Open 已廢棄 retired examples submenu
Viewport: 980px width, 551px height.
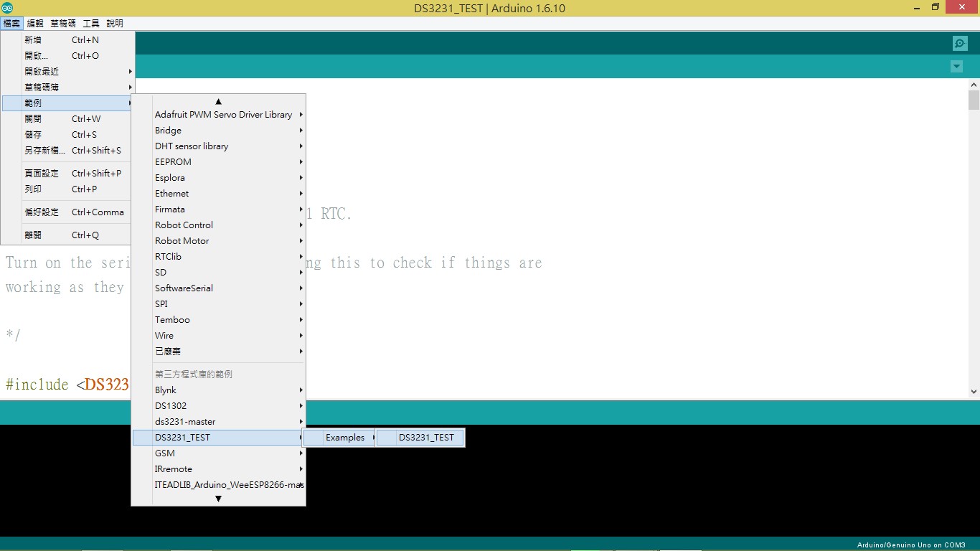(219, 352)
